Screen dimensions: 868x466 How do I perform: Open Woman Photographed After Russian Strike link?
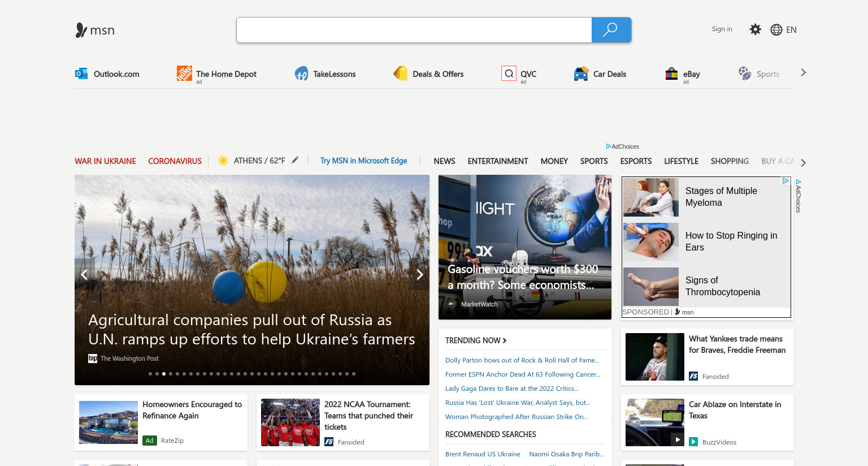[517, 417]
